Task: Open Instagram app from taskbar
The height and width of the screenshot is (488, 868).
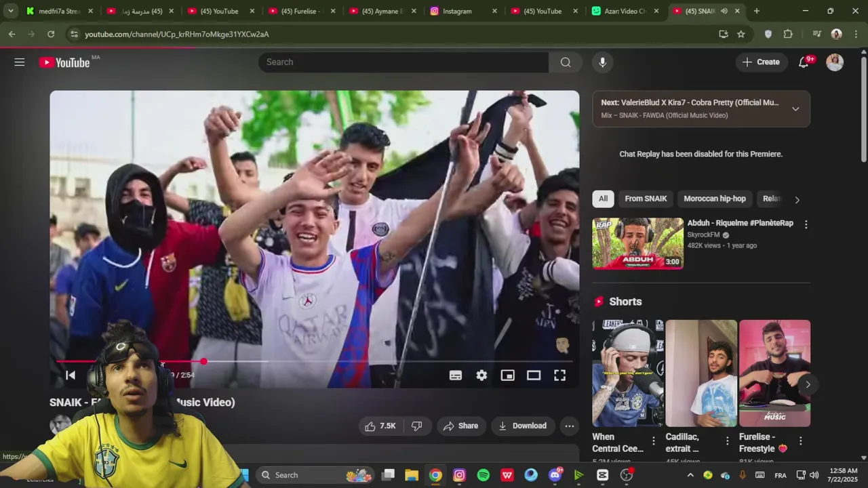Action: click(459, 475)
